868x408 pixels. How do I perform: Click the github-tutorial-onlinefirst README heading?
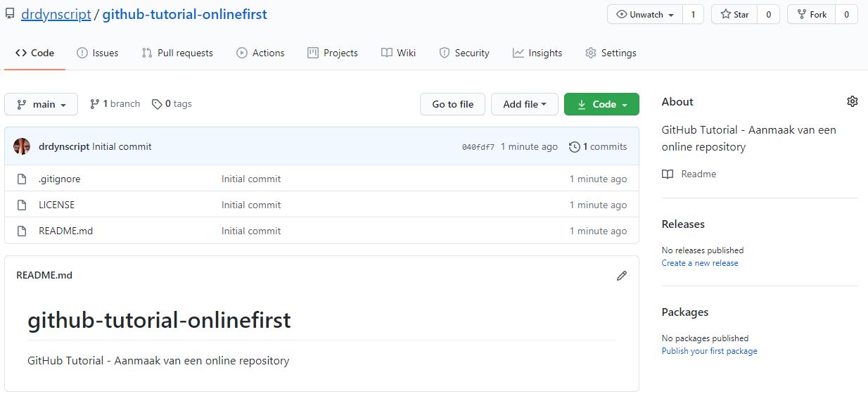click(x=159, y=321)
